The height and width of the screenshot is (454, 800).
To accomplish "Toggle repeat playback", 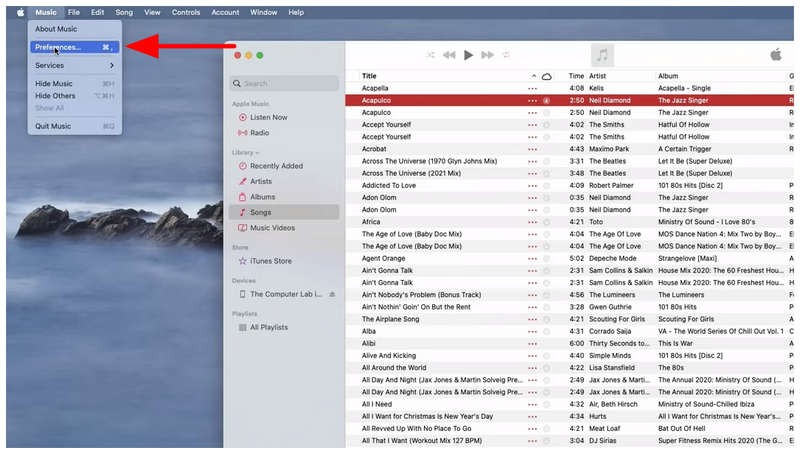I will pyautogui.click(x=506, y=55).
